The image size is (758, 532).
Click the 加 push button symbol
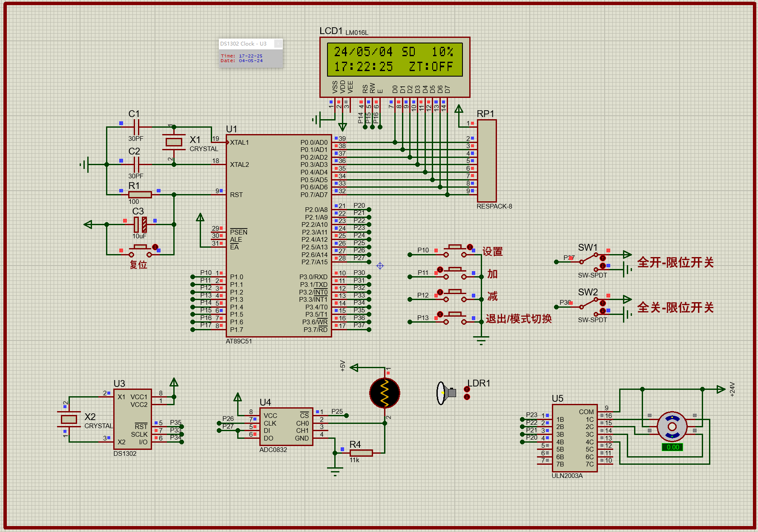[x=455, y=273]
